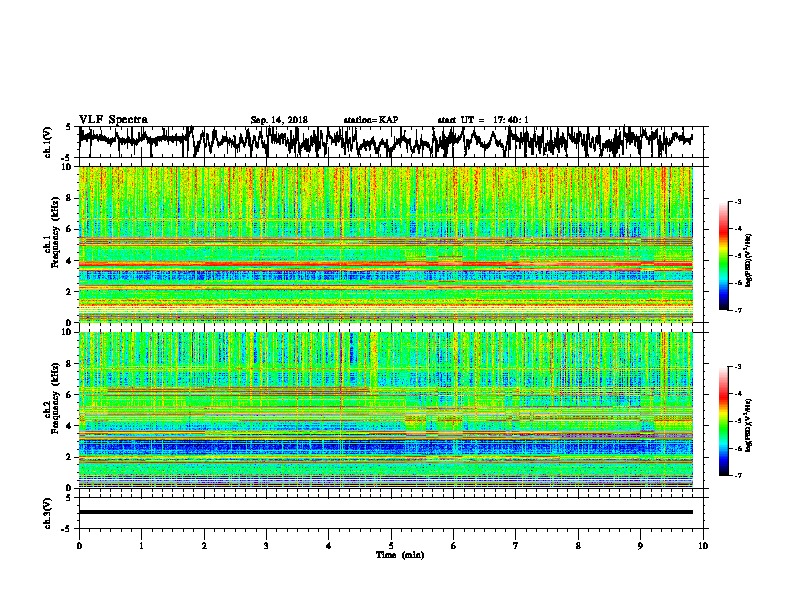Click the "1" time axis tick label
The image size is (792, 612).
click(141, 546)
